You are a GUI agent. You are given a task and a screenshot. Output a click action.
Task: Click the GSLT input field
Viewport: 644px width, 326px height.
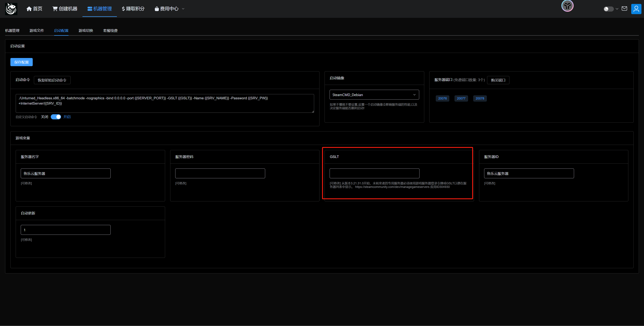[374, 173]
